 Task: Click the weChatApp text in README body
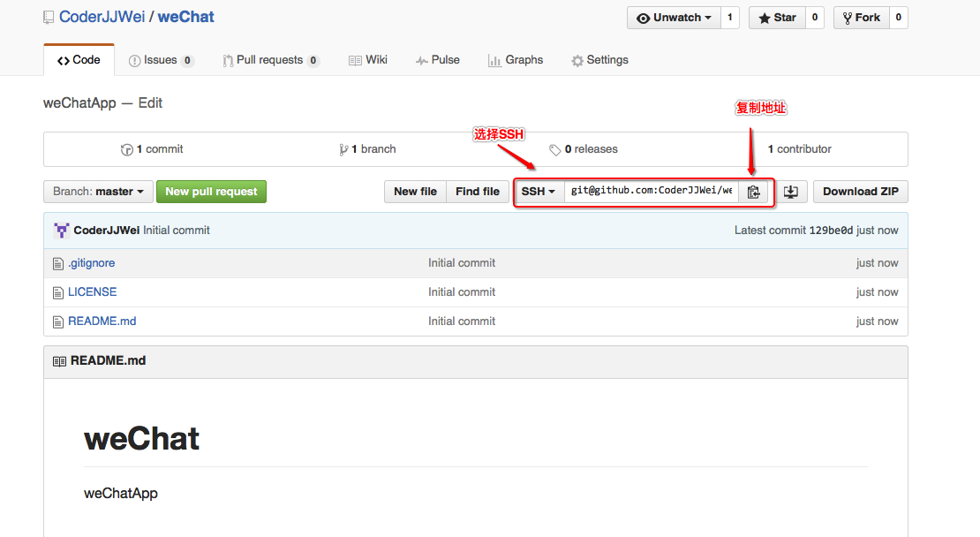(x=121, y=493)
